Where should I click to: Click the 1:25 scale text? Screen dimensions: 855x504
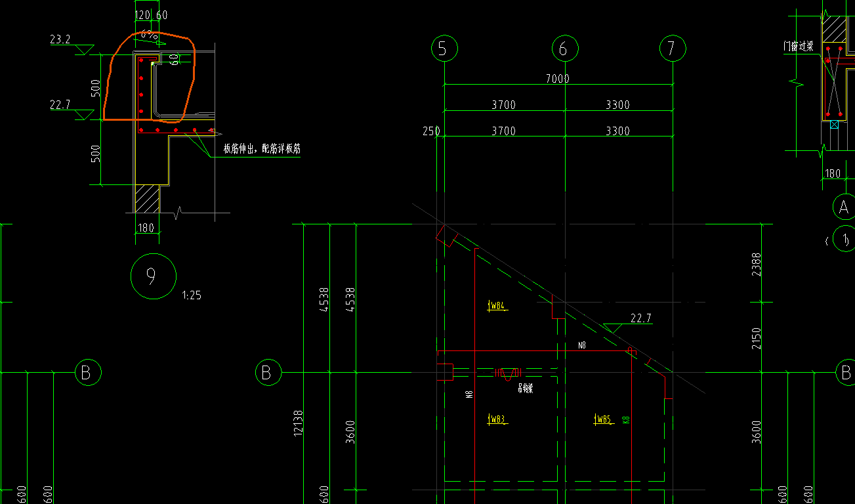[x=192, y=296]
